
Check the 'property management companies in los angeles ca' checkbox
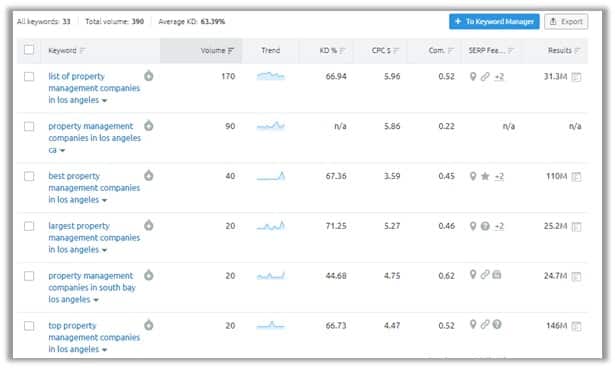(x=29, y=126)
